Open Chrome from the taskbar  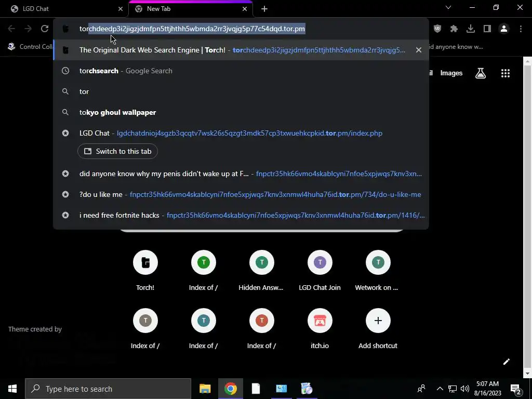point(230,389)
